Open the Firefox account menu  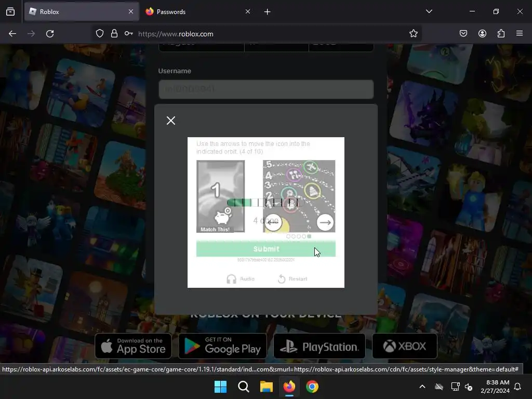482,33
